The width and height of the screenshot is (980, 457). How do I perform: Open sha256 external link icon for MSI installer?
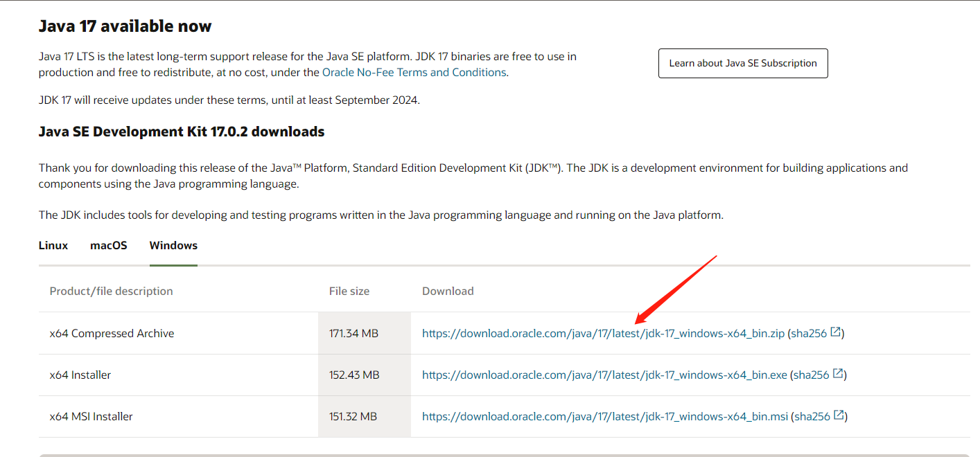point(839,415)
